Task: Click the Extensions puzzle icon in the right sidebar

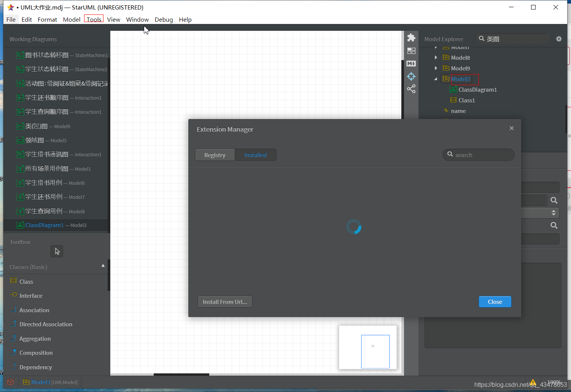Action: [x=411, y=38]
